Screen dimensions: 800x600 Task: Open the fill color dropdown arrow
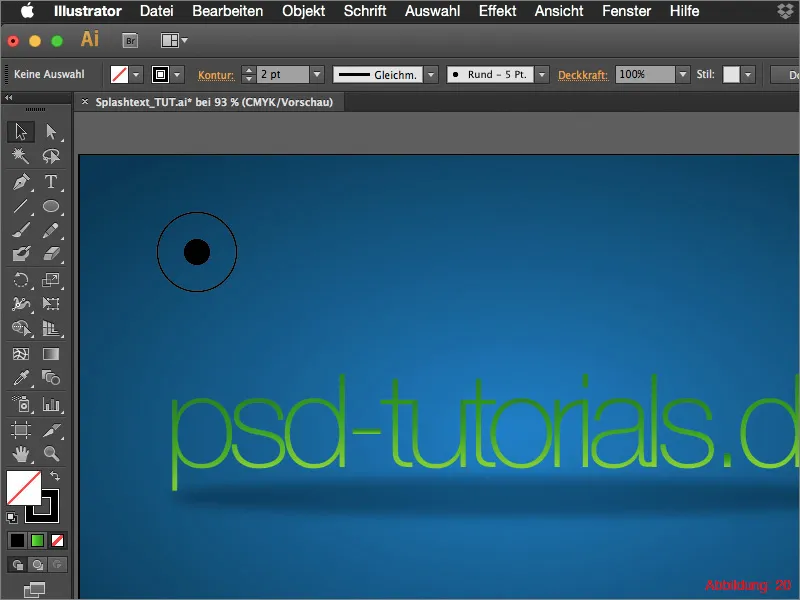[x=136, y=75]
